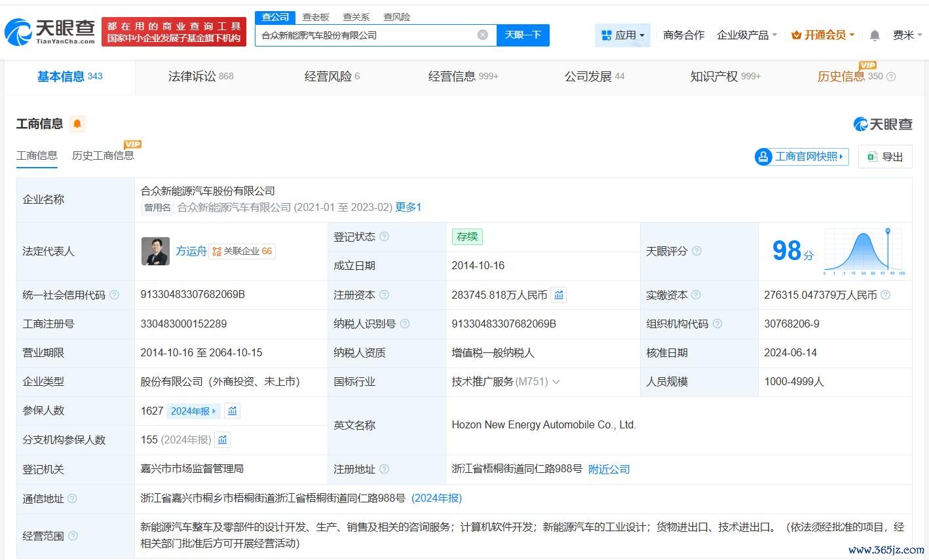The width and height of the screenshot is (929, 560).
Task: Click the help icon beside 历史信息 350
Action: tap(891, 77)
